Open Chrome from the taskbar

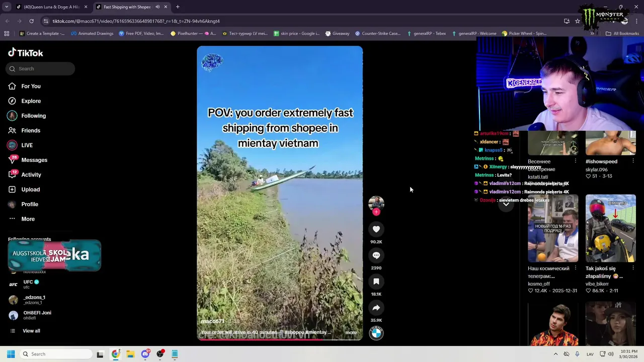point(116,354)
